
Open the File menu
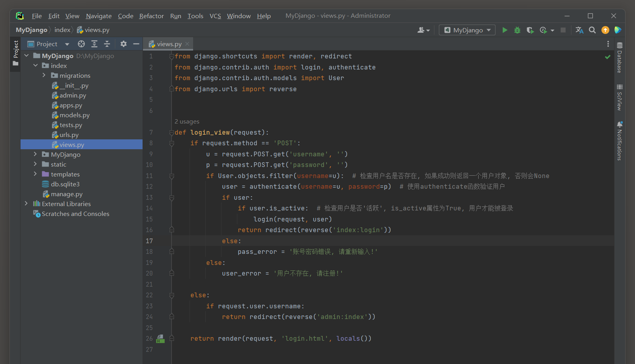click(37, 16)
